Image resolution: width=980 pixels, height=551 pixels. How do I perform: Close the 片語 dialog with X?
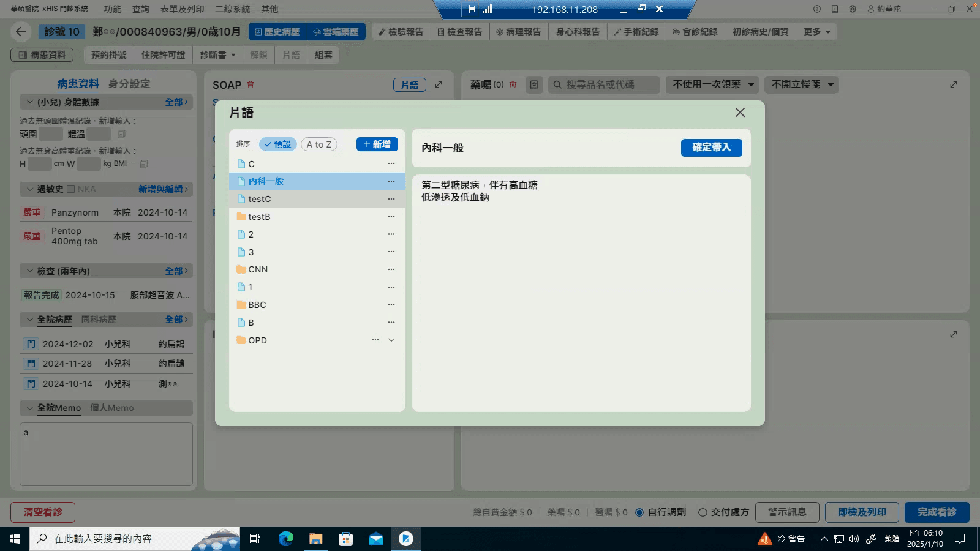[740, 113]
